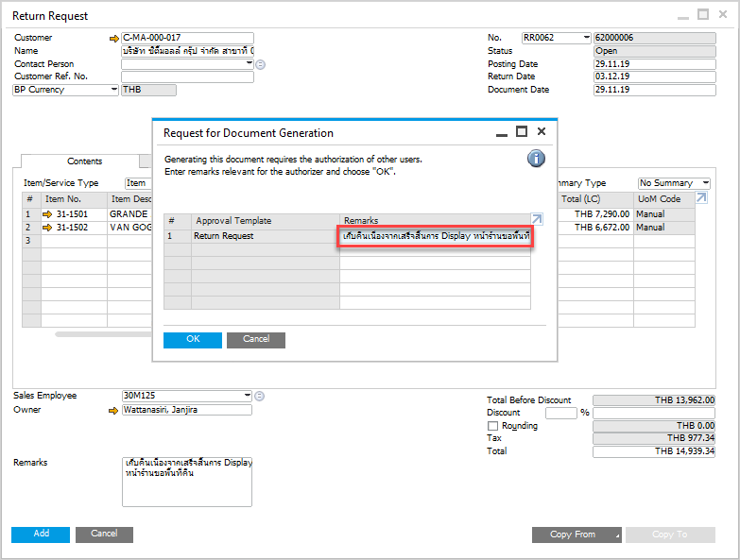
Task: Open the Item/Service Type dropdown
Action: pyautogui.click(x=138, y=183)
